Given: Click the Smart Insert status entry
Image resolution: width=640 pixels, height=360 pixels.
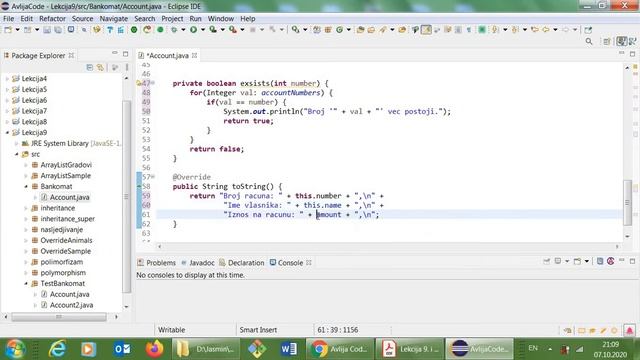Looking at the screenshot, I should point(258,330).
